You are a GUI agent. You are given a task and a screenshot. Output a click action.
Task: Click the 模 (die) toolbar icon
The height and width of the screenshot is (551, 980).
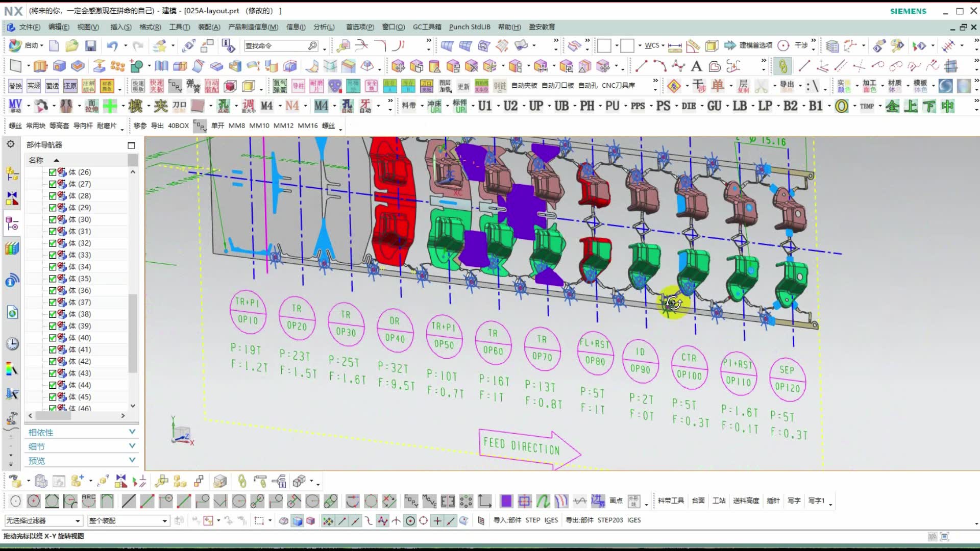[135, 106]
